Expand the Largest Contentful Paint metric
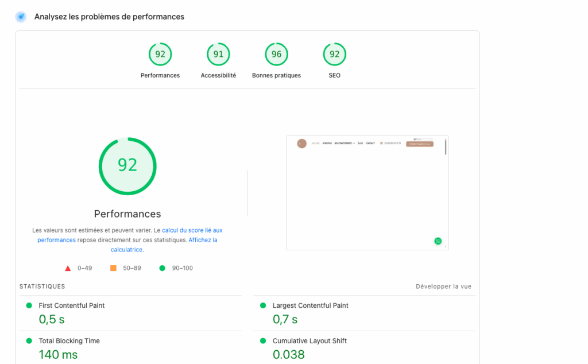Viewport: 588px width, 364px height. click(310, 305)
